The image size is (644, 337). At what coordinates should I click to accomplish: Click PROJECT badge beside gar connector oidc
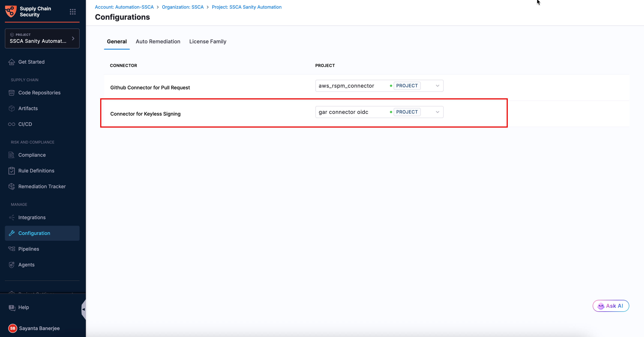(407, 112)
